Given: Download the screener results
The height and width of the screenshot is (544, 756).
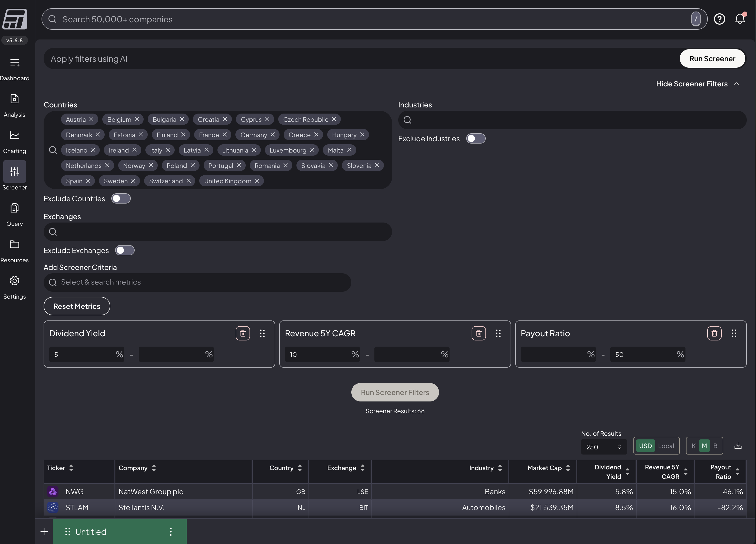Looking at the screenshot, I should coord(738,446).
